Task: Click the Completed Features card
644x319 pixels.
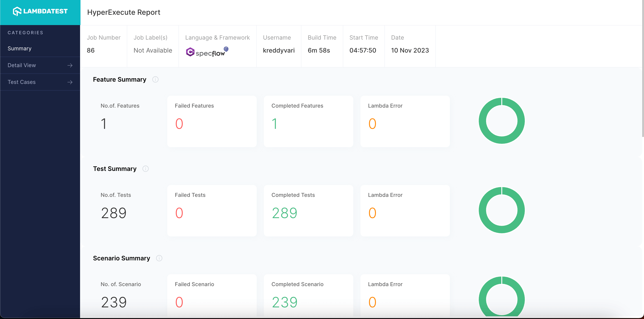Action: coord(308,121)
